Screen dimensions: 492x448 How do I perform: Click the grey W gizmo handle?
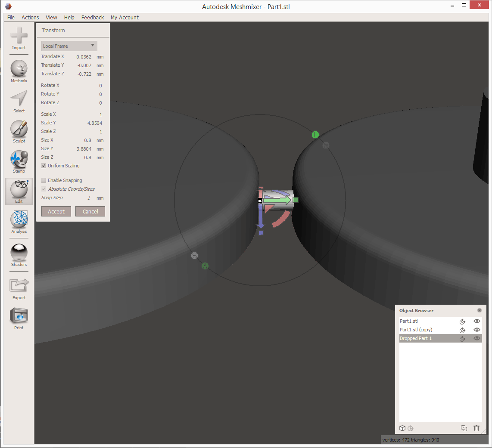[326, 145]
